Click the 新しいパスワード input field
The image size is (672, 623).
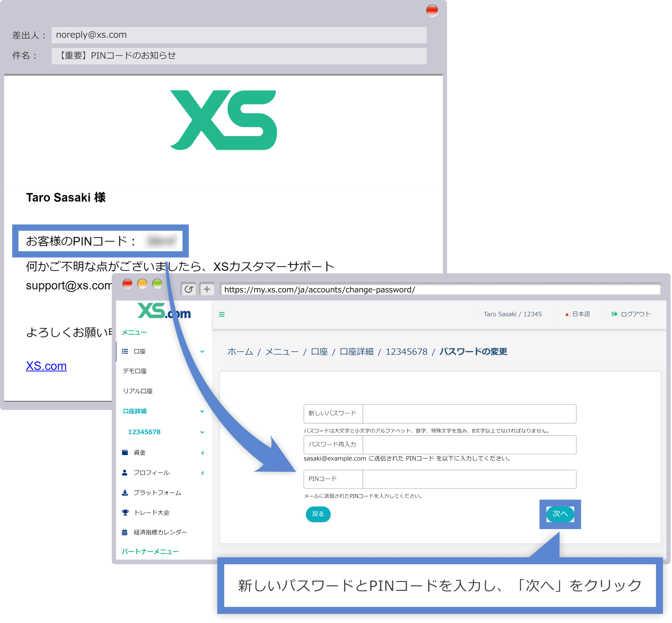469,414
